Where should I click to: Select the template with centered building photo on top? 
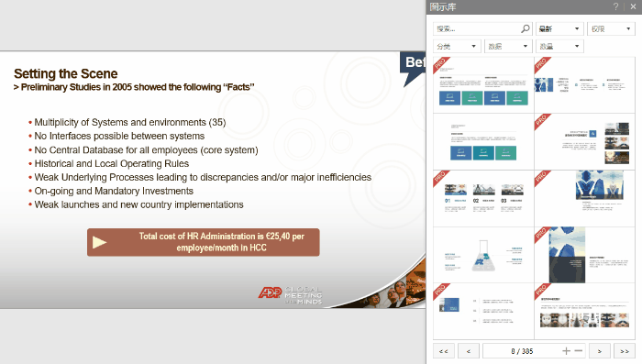click(x=585, y=199)
